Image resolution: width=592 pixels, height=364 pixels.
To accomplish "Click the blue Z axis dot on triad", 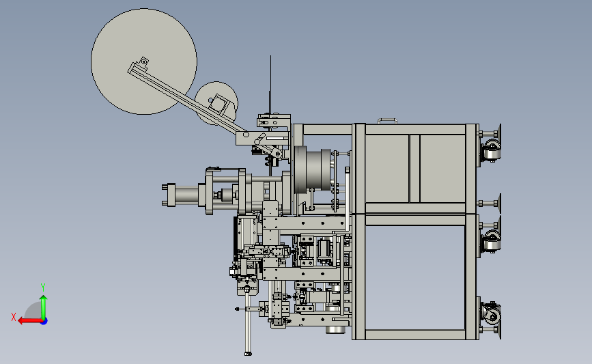I will point(44,322).
